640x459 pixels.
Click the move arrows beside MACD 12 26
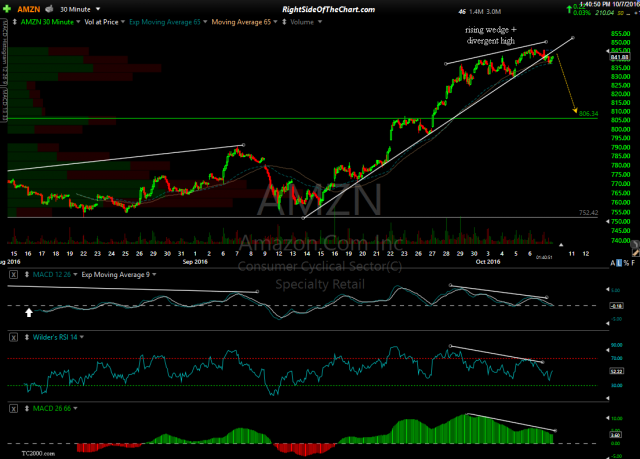pos(27,275)
